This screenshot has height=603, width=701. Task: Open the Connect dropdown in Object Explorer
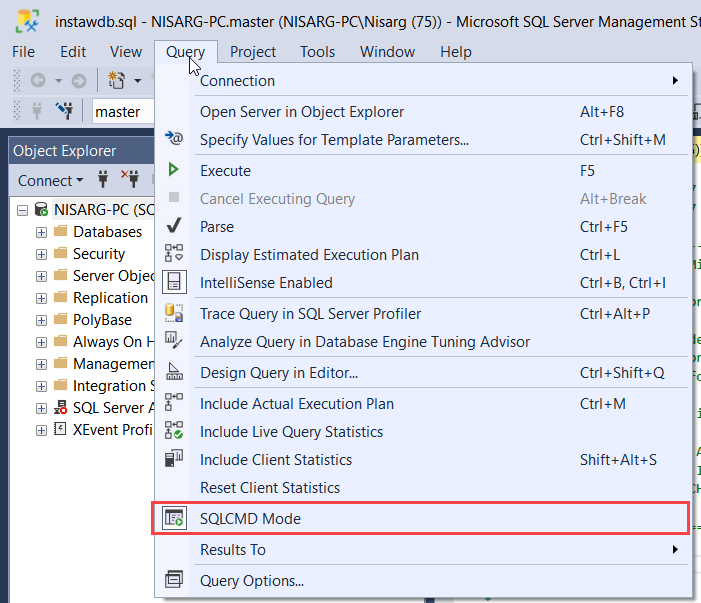pyautogui.click(x=50, y=181)
